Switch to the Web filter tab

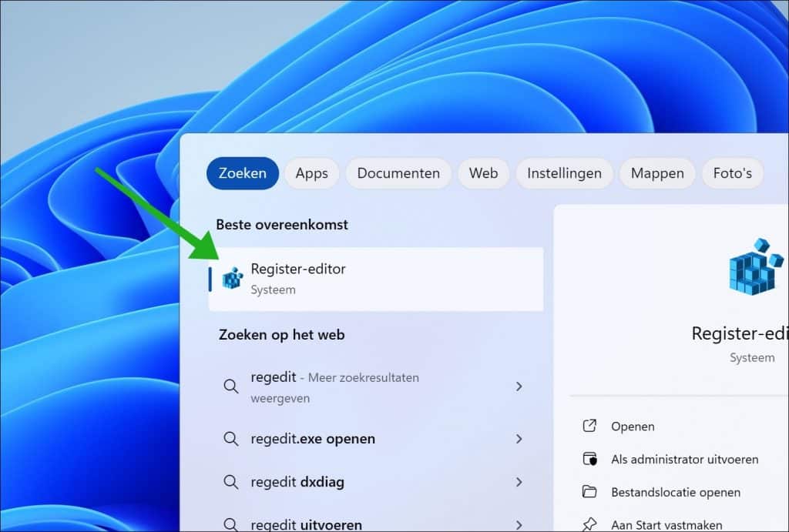484,173
